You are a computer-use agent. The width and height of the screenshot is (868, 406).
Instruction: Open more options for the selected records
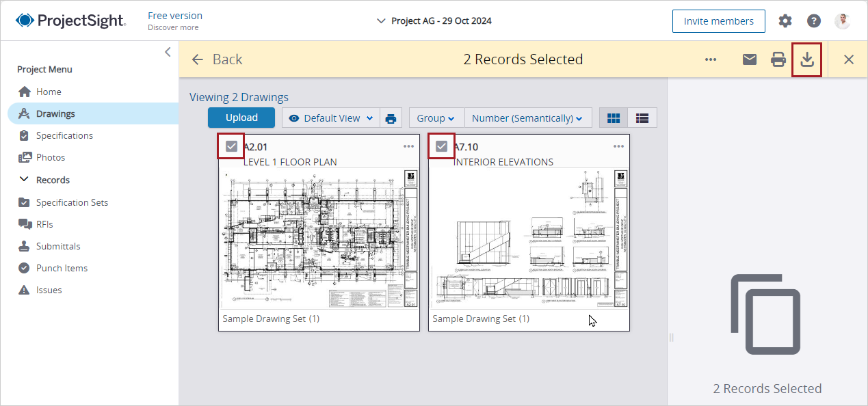(x=710, y=59)
